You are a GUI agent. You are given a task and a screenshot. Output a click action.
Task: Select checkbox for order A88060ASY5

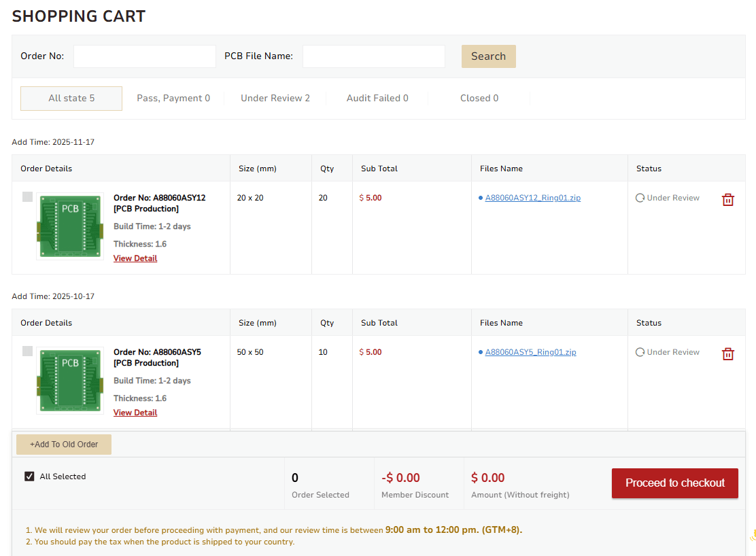[x=27, y=351]
